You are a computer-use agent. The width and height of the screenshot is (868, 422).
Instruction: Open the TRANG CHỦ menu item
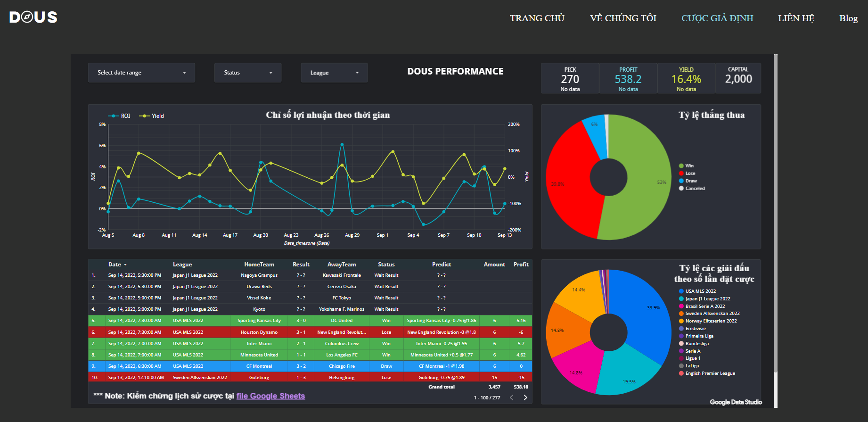click(537, 18)
